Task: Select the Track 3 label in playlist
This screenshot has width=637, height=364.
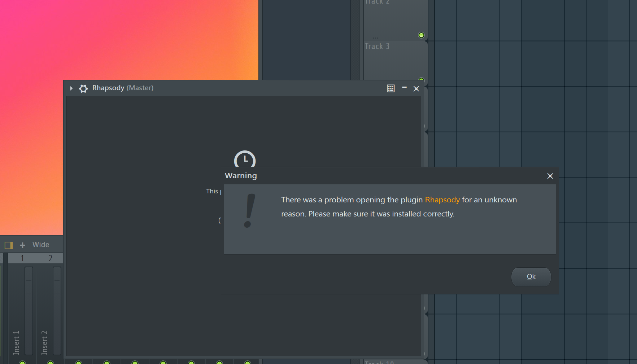Action: [377, 46]
